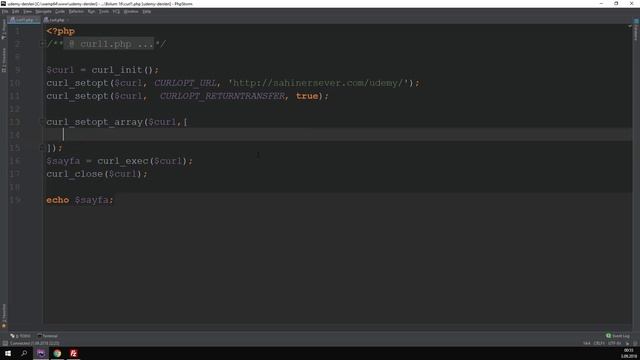Screen dimensions: 640x360
Task: Open the Database sidebar panel on right
Action: pyautogui.click(x=636, y=31)
